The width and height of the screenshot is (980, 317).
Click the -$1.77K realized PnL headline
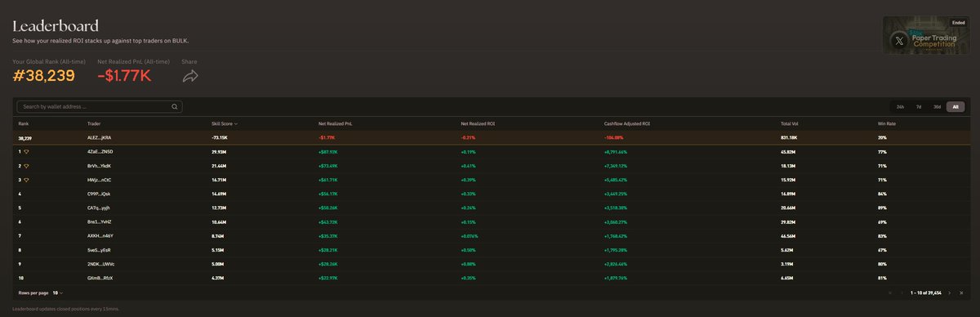point(124,76)
